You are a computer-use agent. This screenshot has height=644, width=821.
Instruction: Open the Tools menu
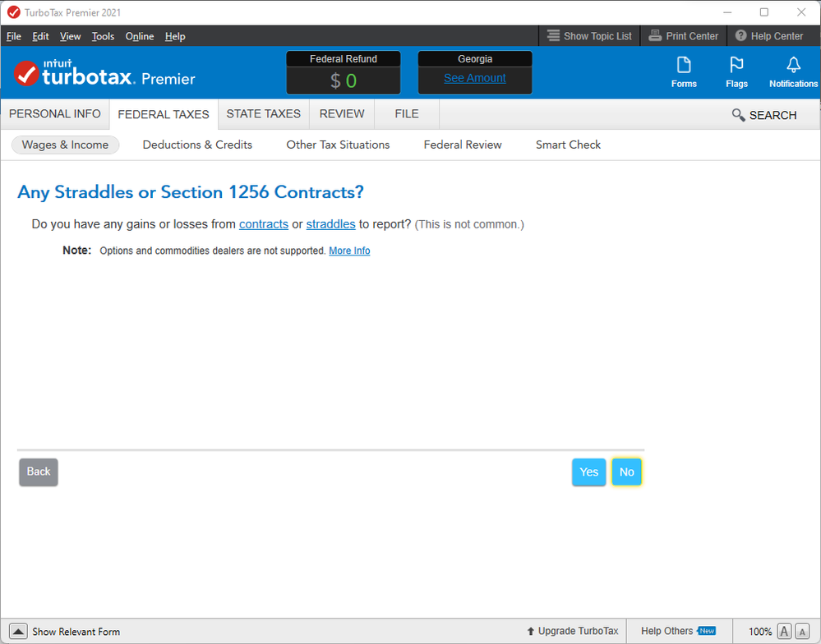click(103, 36)
